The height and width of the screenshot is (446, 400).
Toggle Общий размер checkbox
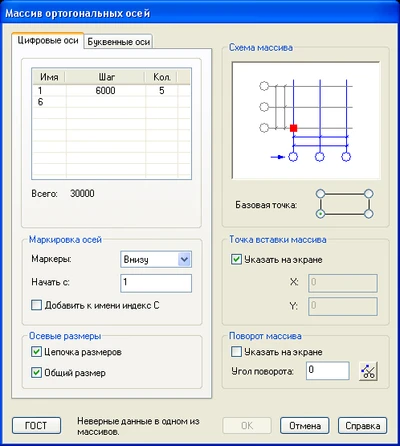pos(36,373)
